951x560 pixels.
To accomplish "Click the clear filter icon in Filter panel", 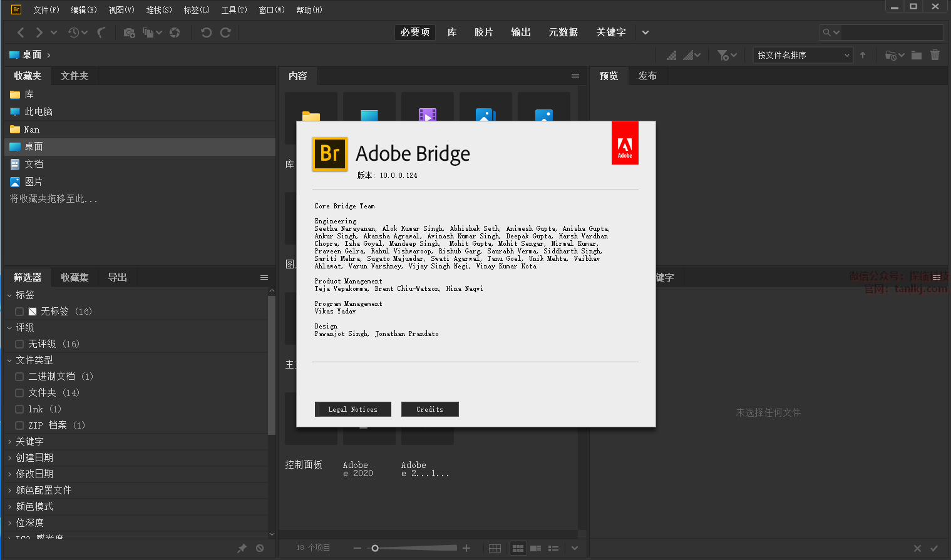I will point(260,548).
